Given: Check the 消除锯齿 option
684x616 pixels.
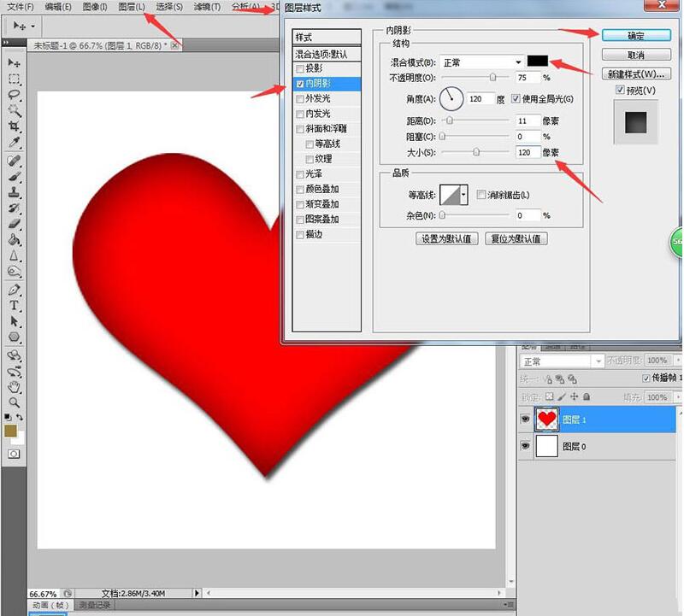Looking at the screenshot, I should tap(481, 194).
